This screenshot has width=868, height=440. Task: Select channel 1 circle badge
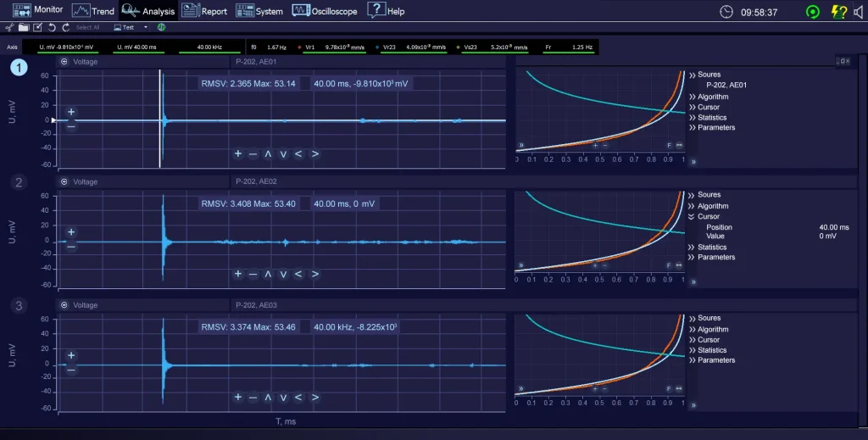tap(19, 68)
